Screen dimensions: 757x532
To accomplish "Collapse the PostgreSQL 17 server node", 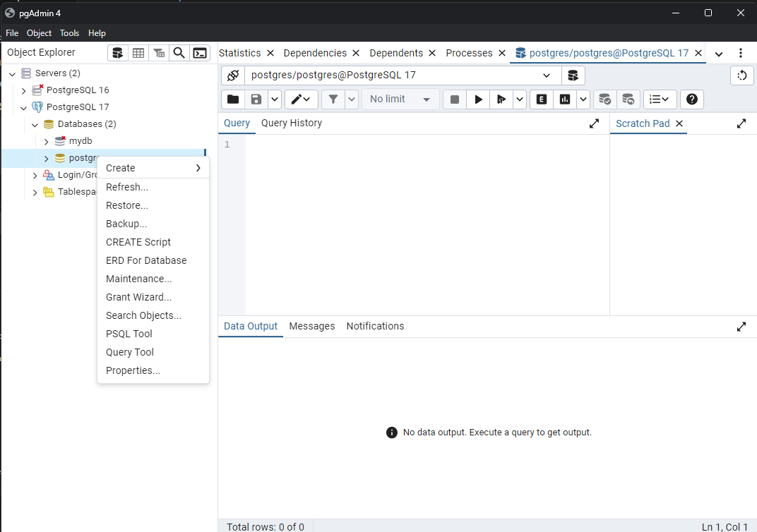I will (x=24, y=107).
